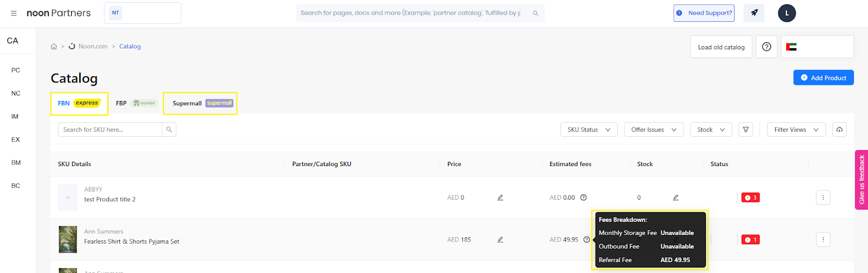Image resolution: width=868 pixels, height=273 pixels.
Task: Open the L user avatar menu
Action: (x=787, y=13)
